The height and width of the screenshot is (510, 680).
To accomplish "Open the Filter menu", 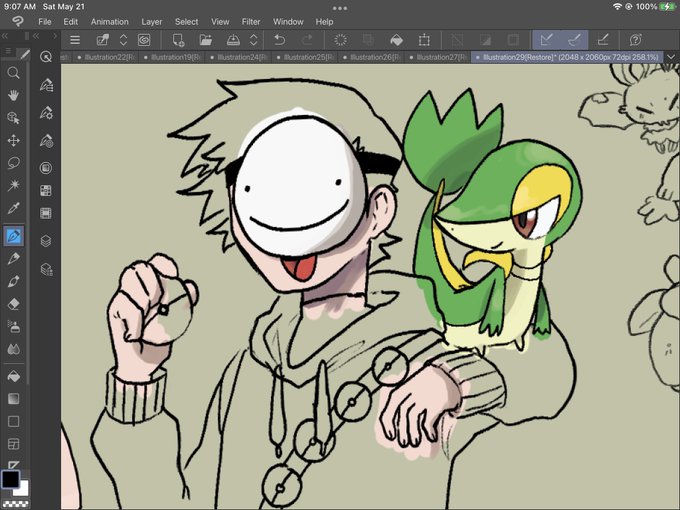I will tap(251, 22).
